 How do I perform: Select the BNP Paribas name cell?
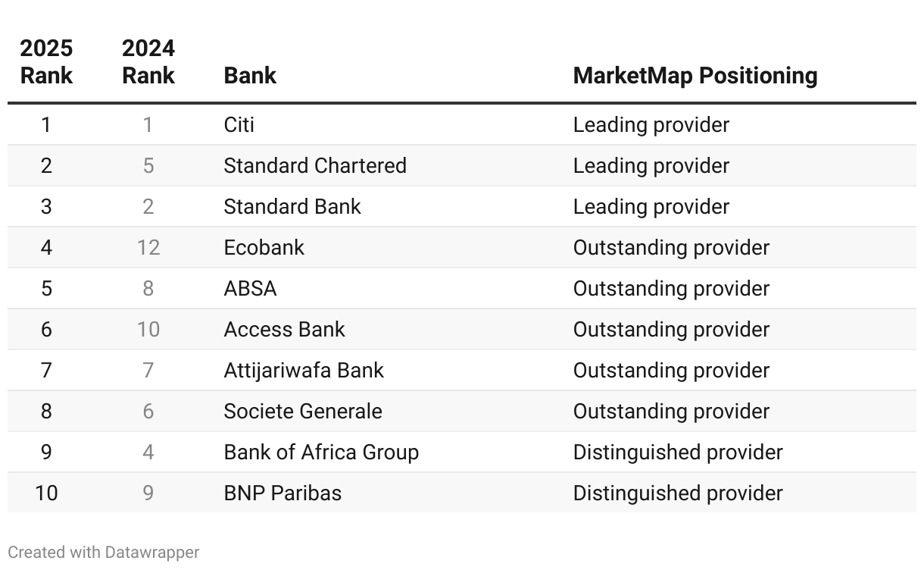283,493
